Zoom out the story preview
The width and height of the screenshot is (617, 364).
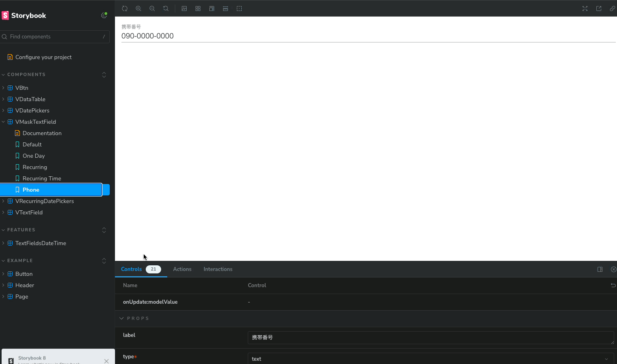coord(152,8)
